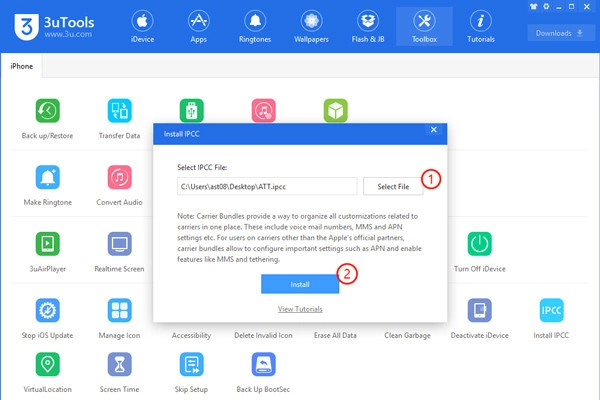Click the Install IPCC toolbox icon
This screenshot has width=600, height=400.
(x=552, y=311)
